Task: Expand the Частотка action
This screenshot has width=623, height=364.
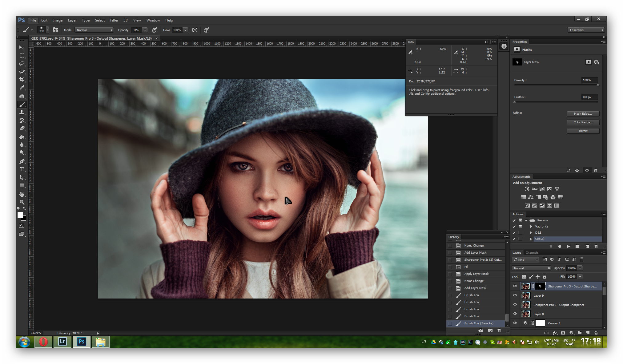Action: point(531,227)
